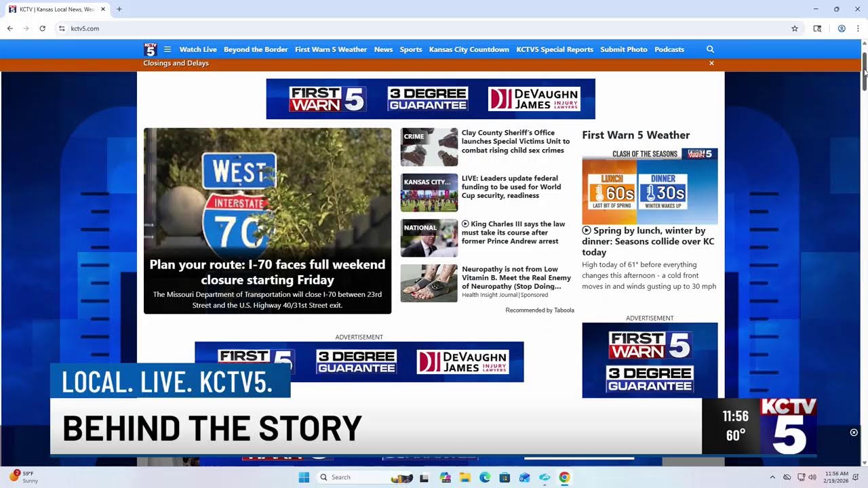Viewport: 868px width, 488px height.
Task: Open the tab search icon beside the bookmark star
Action: [817, 28]
